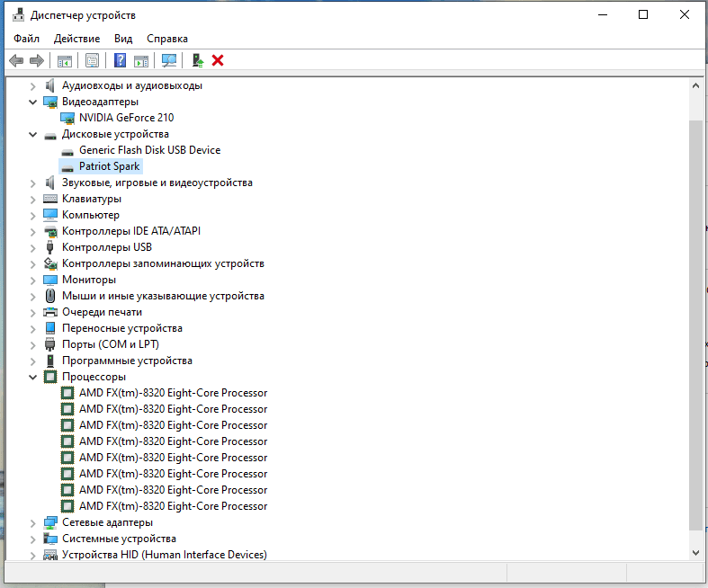The image size is (708, 588).
Task: Click the scrollbar up arrow
Action: tap(695, 85)
